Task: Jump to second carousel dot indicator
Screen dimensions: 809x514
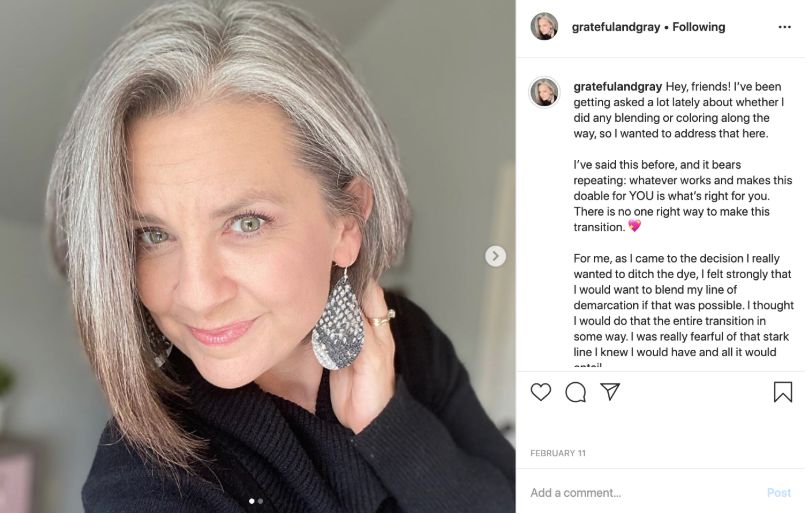Action: click(260, 501)
